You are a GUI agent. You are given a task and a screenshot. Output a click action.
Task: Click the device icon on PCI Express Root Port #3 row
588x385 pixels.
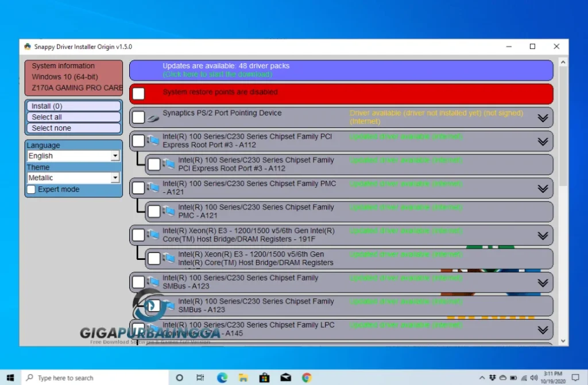click(152, 141)
